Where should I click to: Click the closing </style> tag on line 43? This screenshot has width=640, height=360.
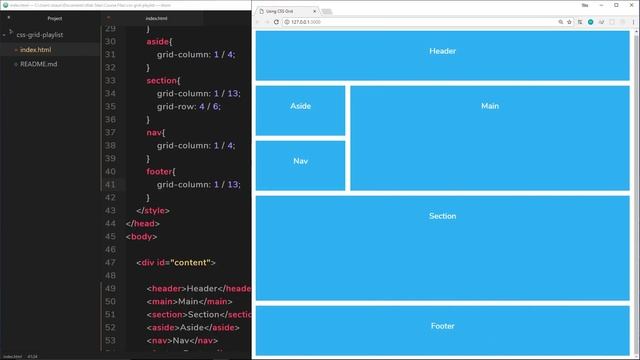153,211
